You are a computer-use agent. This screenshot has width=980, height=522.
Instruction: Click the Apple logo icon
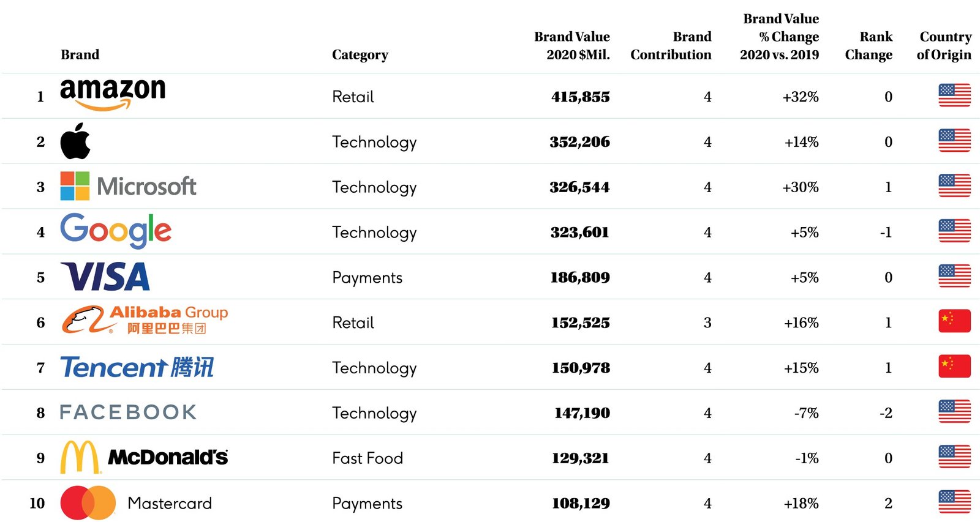coord(75,141)
